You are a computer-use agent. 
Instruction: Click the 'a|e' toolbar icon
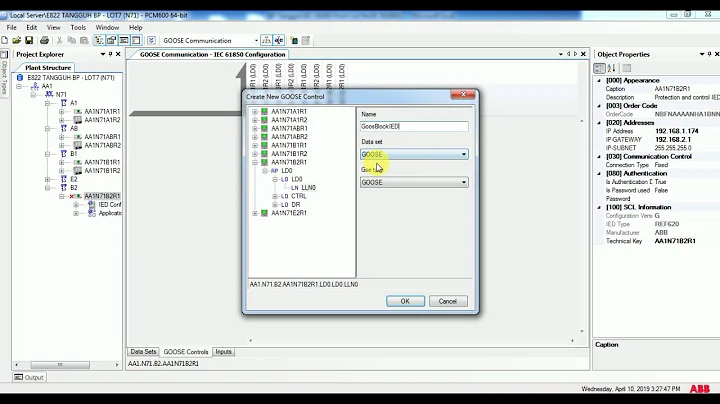(x=279, y=40)
